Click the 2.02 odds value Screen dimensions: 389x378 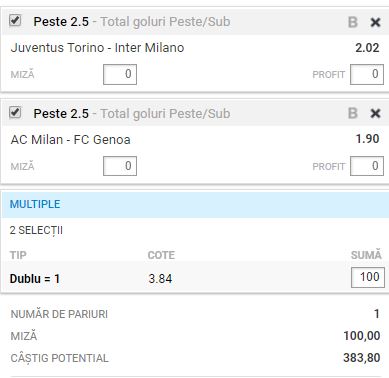367,48
